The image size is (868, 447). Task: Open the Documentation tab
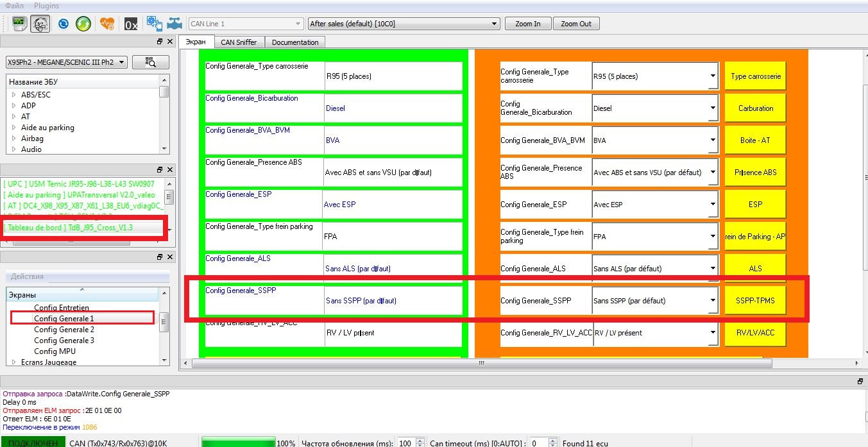coord(295,42)
